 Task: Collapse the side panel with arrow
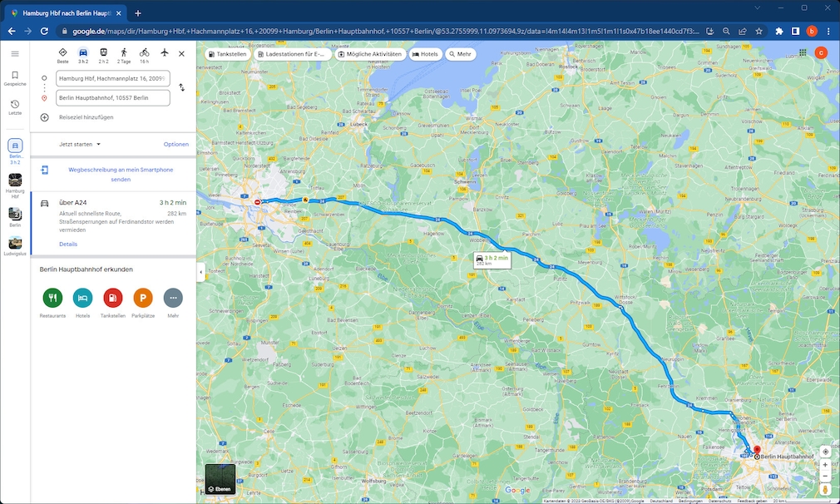pyautogui.click(x=200, y=273)
